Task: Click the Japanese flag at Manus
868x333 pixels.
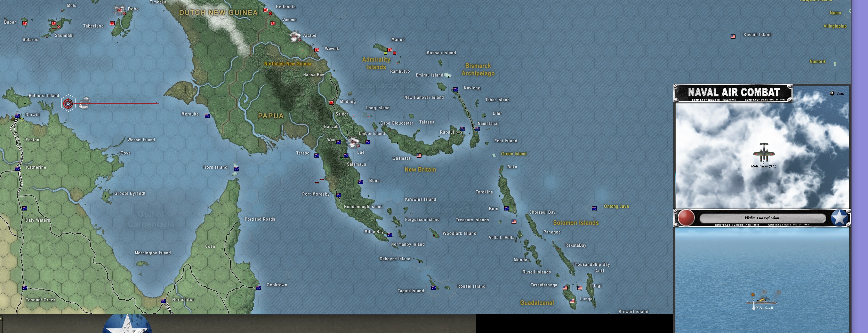Action: point(390,50)
